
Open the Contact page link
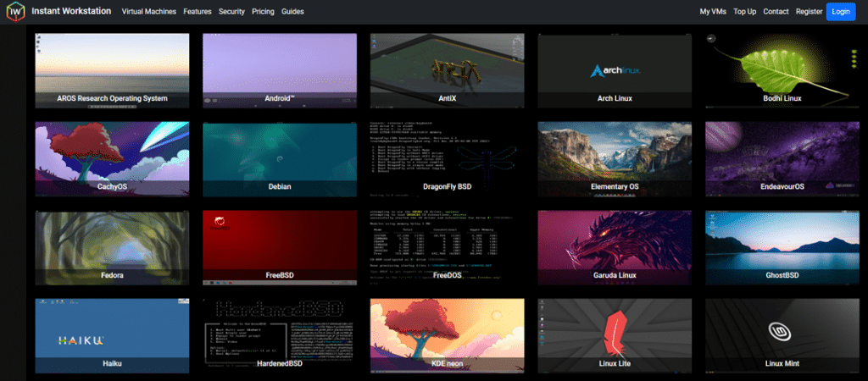click(x=776, y=12)
